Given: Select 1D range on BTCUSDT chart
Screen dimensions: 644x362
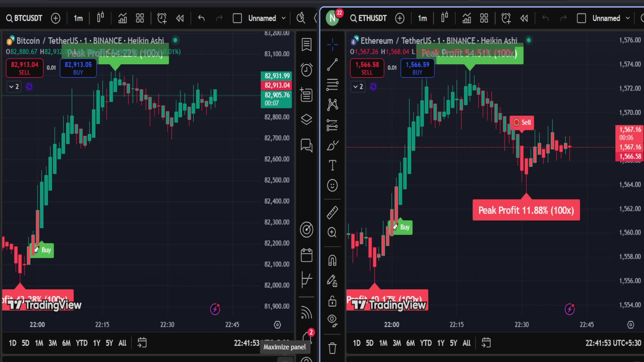Looking at the screenshot, I should (12, 343).
